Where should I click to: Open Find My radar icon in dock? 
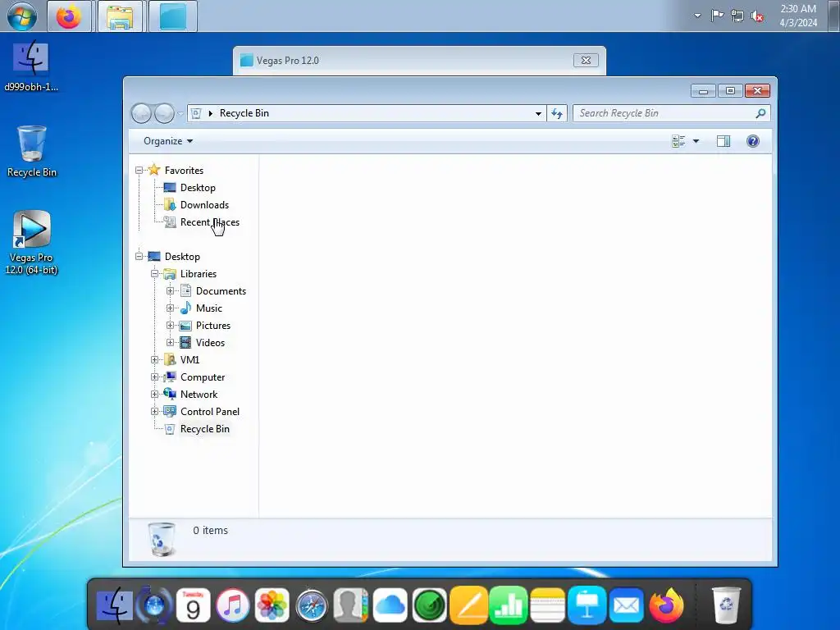pyautogui.click(x=430, y=606)
